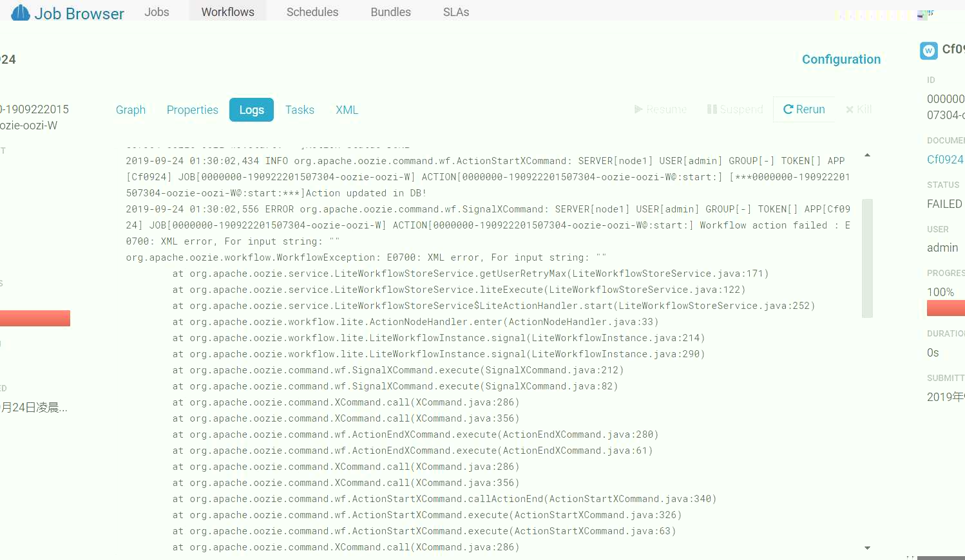Screen dimensions: 965x560
Task: Click the LiteWorkflowStoreService.java:171 log line
Action: [x=470, y=274]
